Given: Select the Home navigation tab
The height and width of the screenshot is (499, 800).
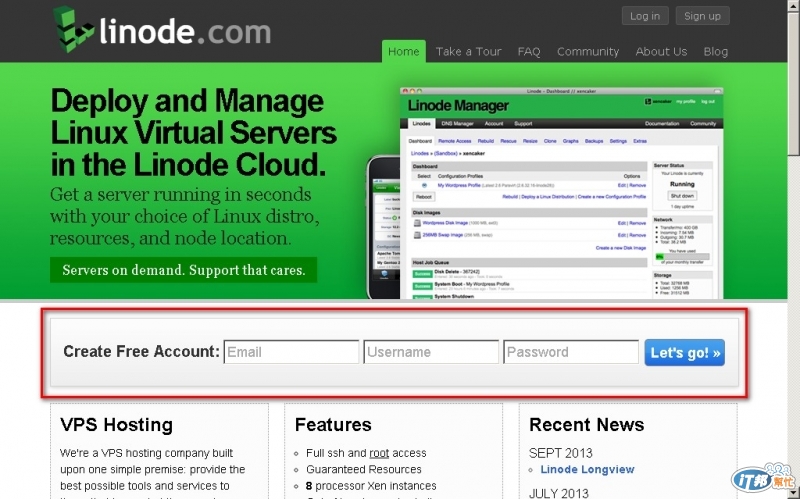Looking at the screenshot, I should click(x=404, y=52).
